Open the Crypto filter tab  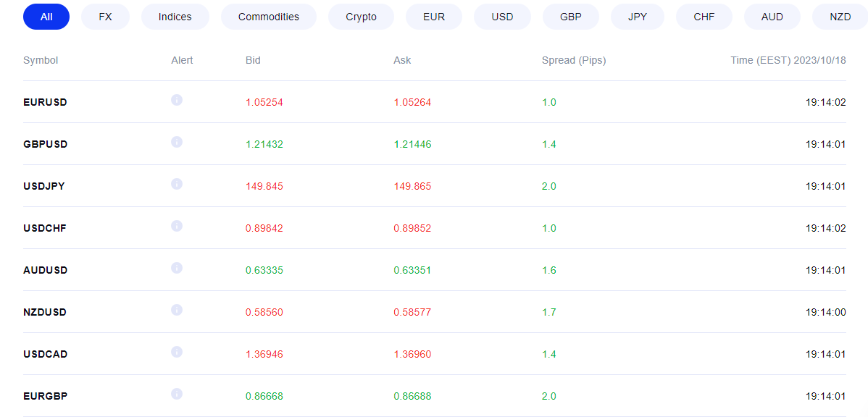[361, 17]
